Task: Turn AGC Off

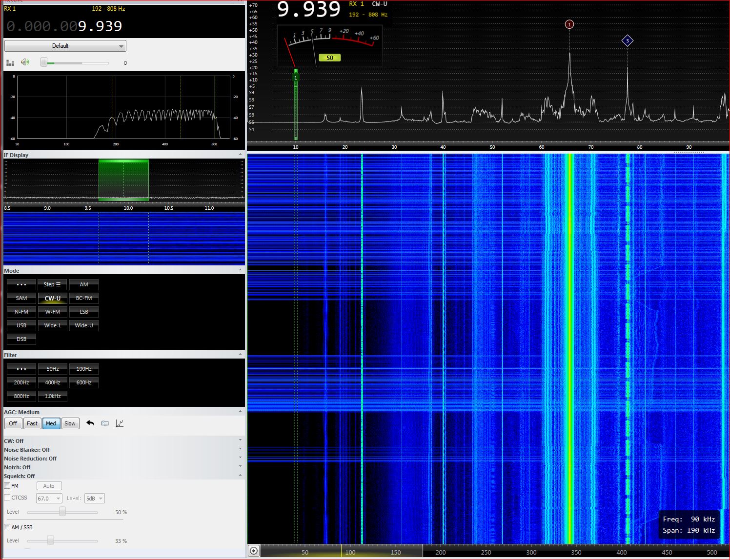Action: [13, 423]
